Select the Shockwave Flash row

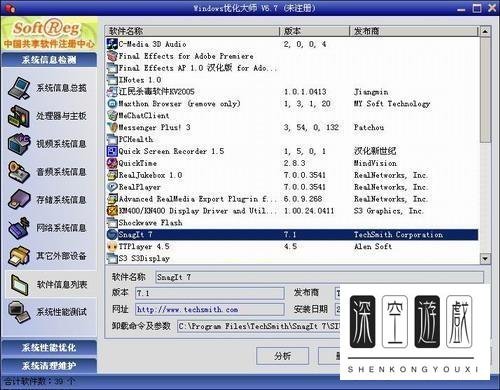[x=292, y=223]
